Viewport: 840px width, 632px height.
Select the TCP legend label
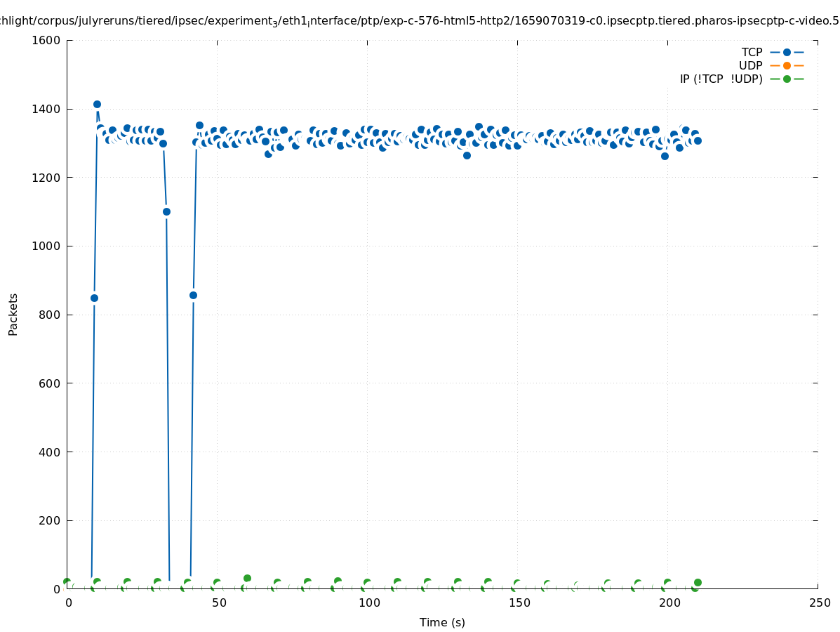tap(752, 52)
